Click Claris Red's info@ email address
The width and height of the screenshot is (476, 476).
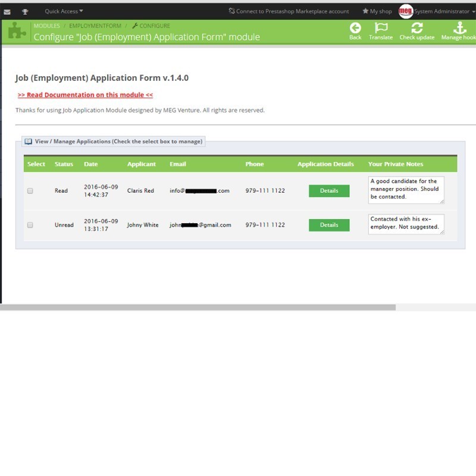pos(199,190)
